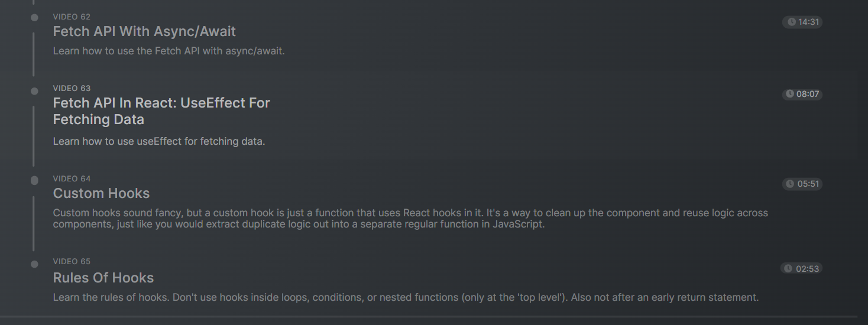Click the Custom Hooks description text

[410, 219]
